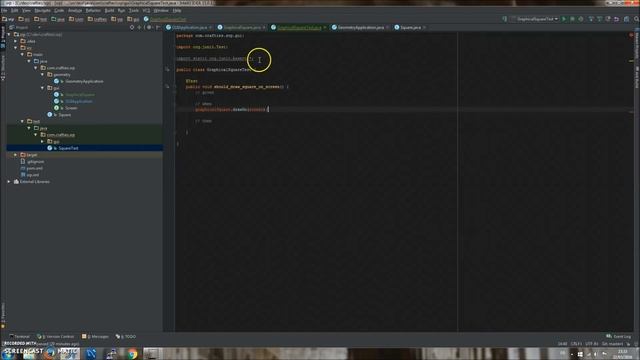The width and height of the screenshot is (640, 360).
Task: Open the Refactor menu
Action: click(x=93, y=10)
